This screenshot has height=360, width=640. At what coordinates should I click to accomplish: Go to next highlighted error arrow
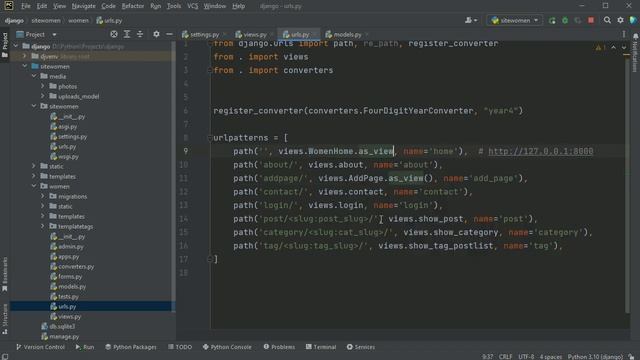coord(624,48)
